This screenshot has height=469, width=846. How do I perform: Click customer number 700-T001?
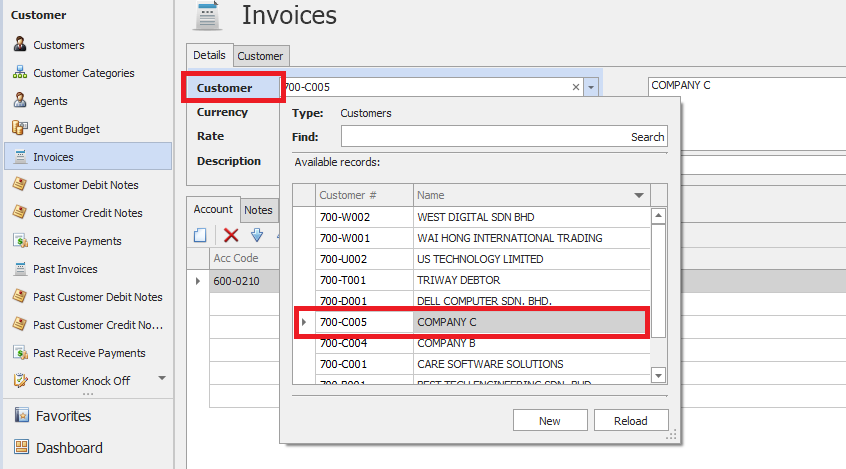coord(343,281)
